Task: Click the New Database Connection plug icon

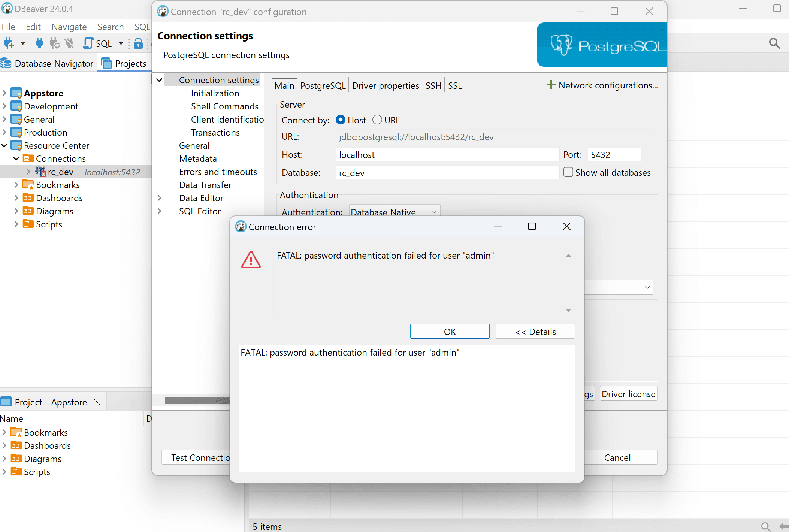Action: coord(9,43)
